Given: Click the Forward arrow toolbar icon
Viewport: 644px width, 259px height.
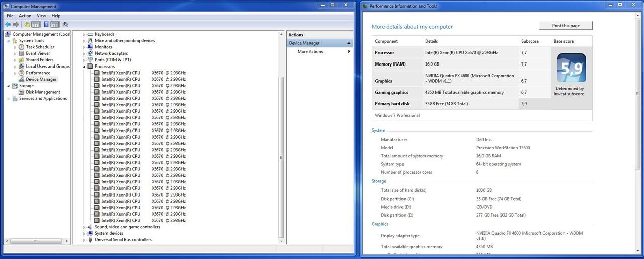Looking at the screenshot, I should point(16,24).
